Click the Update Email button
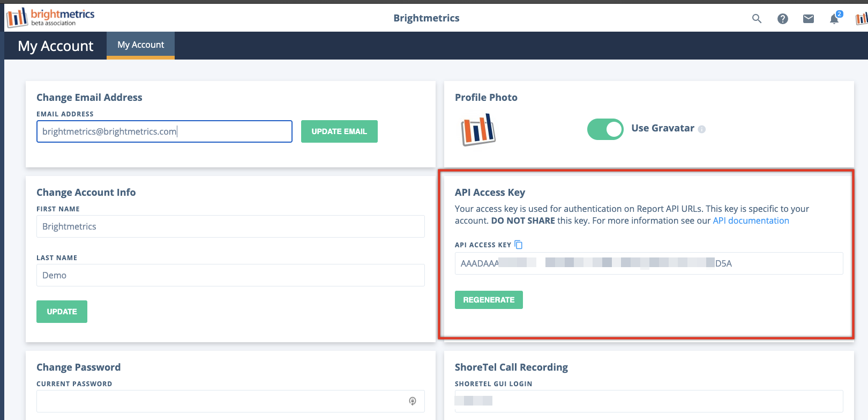This screenshot has height=420, width=868. [339, 131]
